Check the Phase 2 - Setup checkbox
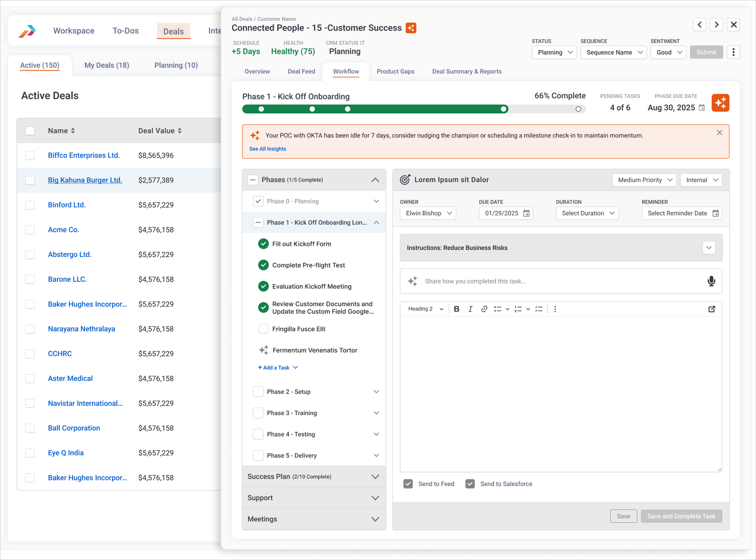 coord(258,392)
